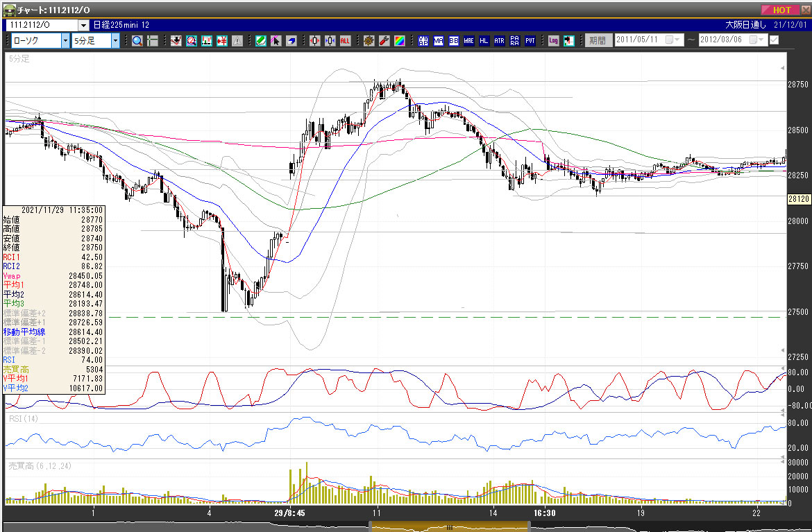Viewport: 812px width, 532px height.
Task: Open the rainbow color palette
Action: (399, 41)
